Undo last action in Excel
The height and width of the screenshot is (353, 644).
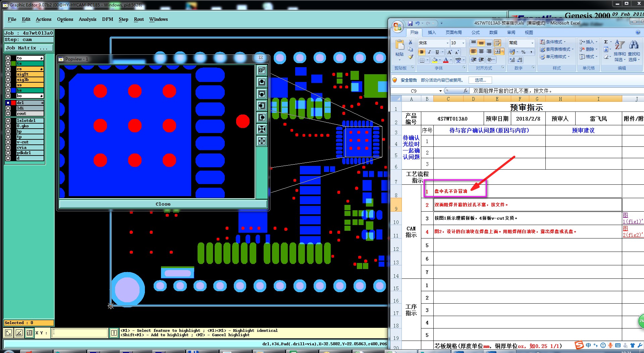pyautogui.click(x=418, y=23)
